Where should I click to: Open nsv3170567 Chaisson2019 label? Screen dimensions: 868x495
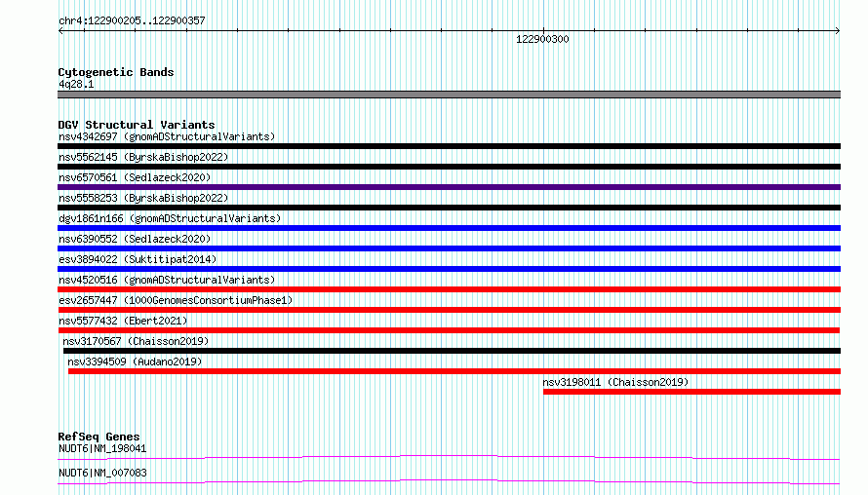coord(136,341)
